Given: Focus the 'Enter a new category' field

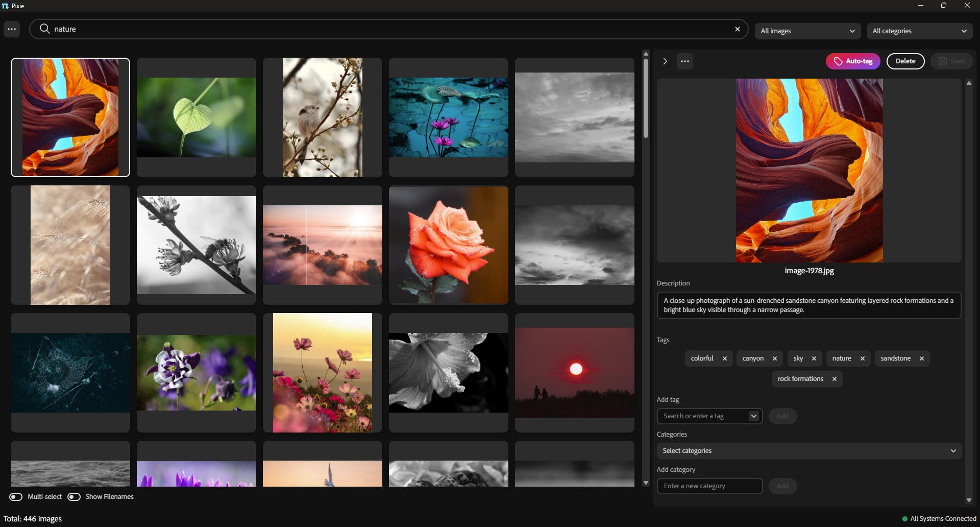Looking at the screenshot, I should pos(709,486).
